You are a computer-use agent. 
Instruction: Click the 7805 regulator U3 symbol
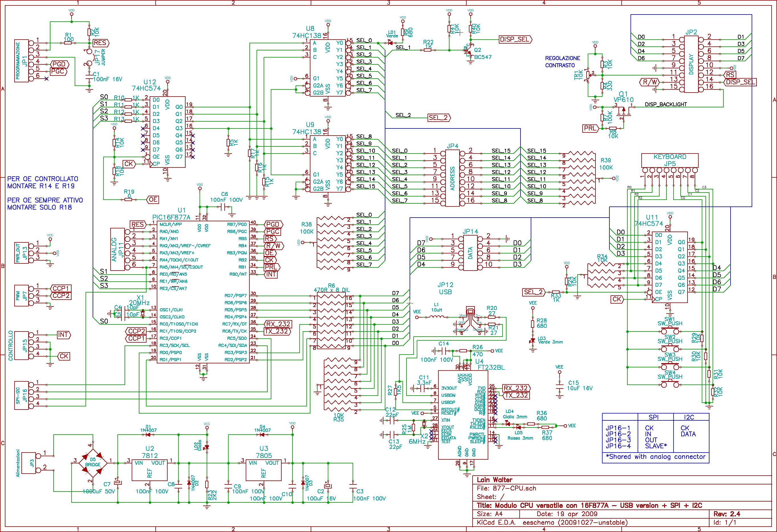263,470
